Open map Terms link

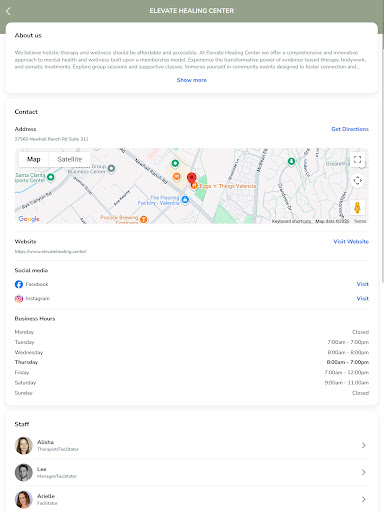pos(360,221)
